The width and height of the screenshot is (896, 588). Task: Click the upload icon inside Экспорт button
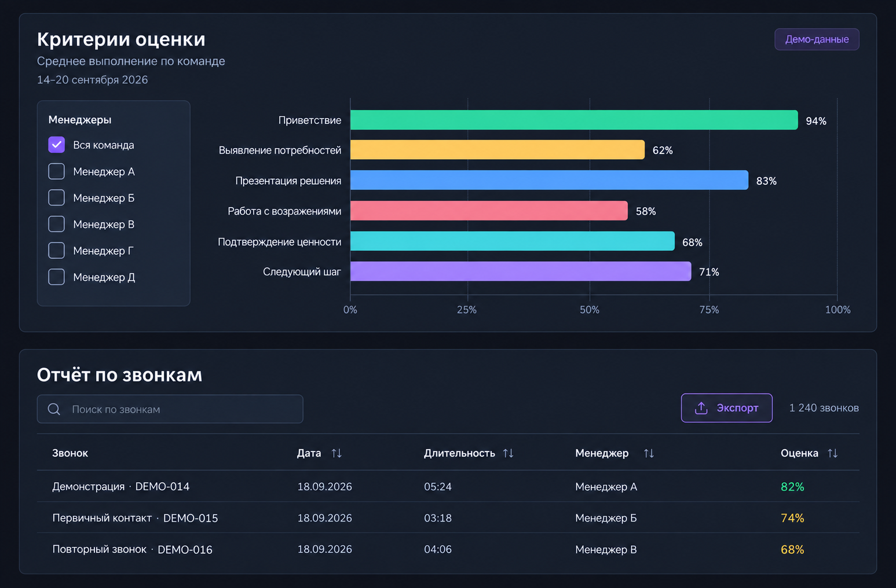701,408
